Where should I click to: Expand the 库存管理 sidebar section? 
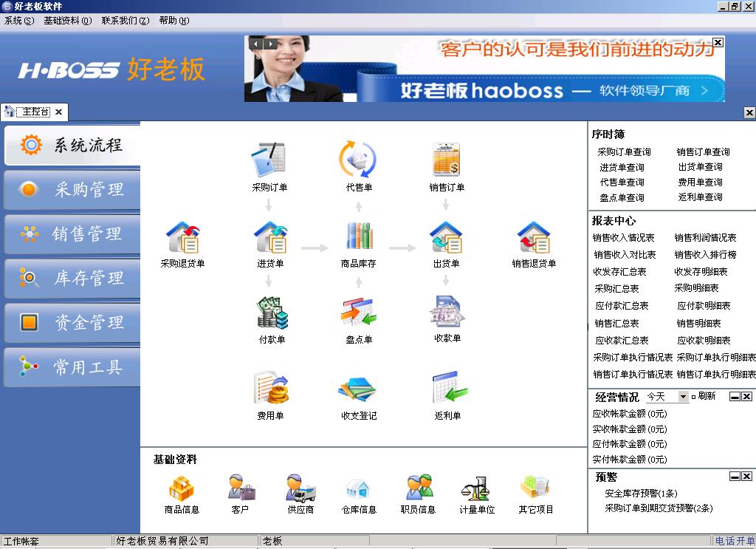pos(72,279)
